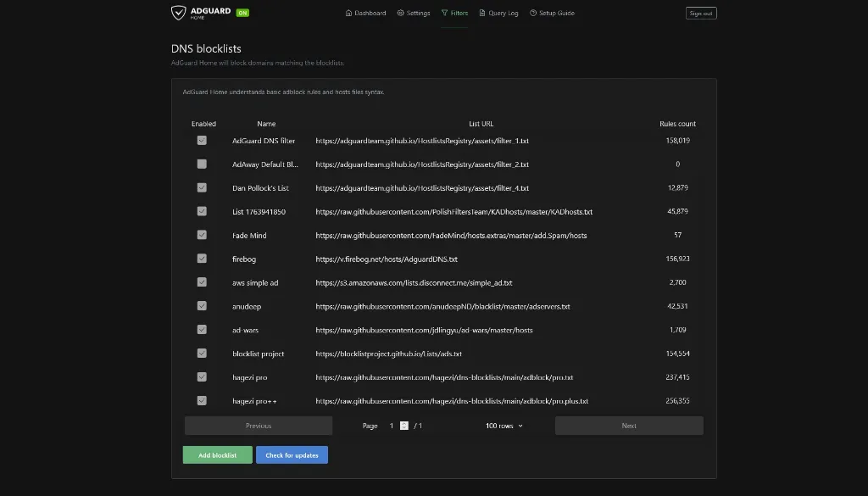Go to the Query Log tab

[x=498, y=13]
